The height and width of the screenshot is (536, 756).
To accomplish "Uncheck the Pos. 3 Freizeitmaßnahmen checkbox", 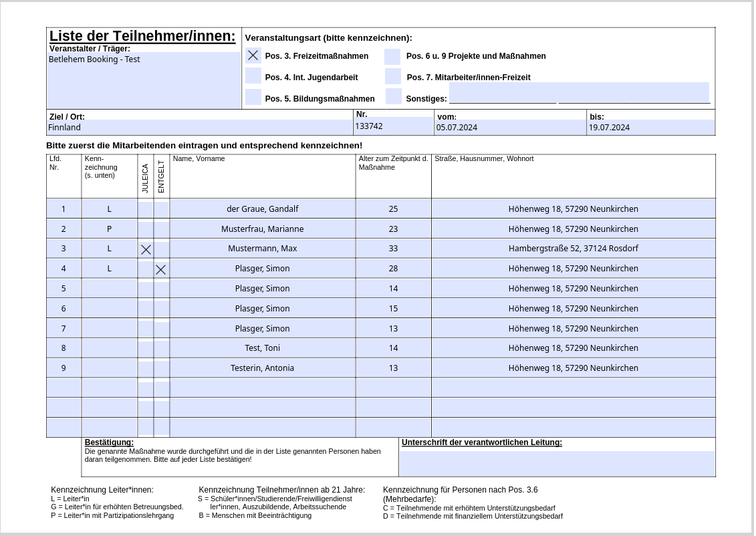I will click(253, 55).
